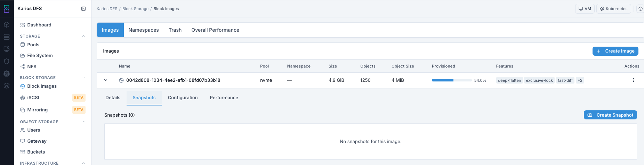Collapse the image row chevron
644x165 pixels.
[x=106, y=80]
